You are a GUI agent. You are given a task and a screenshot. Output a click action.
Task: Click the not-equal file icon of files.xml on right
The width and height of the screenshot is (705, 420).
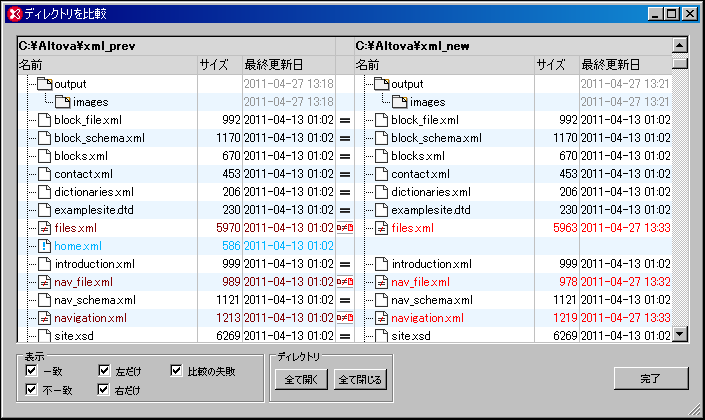coord(382,228)
